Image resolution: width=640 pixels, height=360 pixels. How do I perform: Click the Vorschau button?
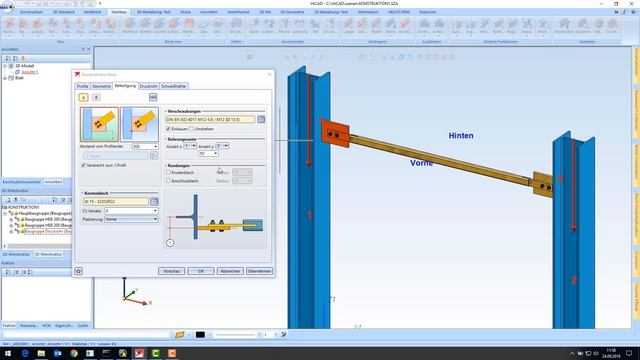(x=171, y=271)
